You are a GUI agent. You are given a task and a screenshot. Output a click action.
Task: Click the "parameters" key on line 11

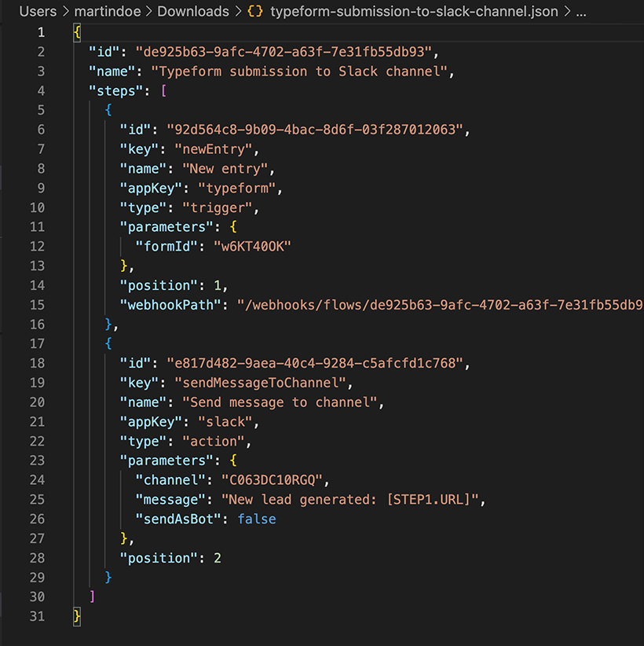tap(166, 227)
